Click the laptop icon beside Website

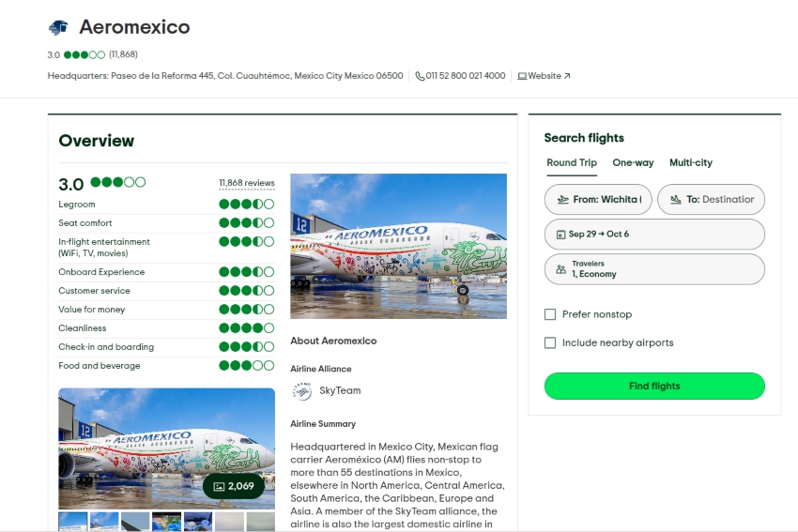(x=522, y=76)
